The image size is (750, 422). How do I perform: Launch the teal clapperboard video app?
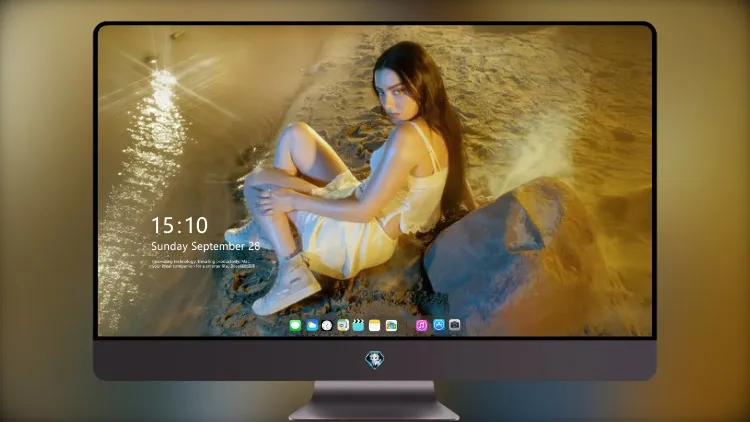point(359,326)
